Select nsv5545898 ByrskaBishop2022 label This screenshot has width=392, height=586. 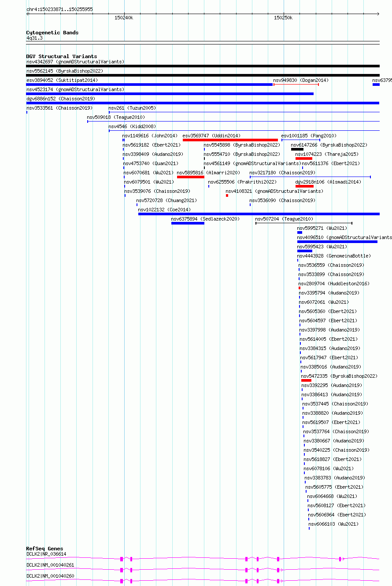pos(242,145)
